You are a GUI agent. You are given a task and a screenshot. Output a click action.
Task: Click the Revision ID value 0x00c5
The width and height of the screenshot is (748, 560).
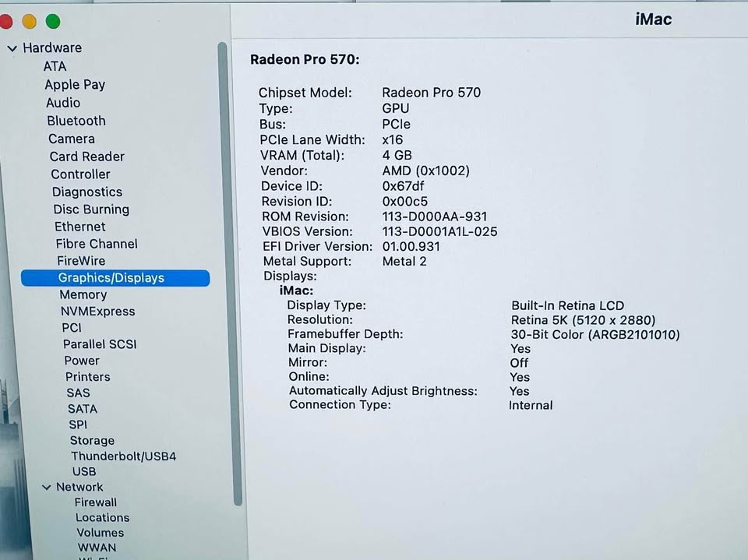(x=405, y=201)
